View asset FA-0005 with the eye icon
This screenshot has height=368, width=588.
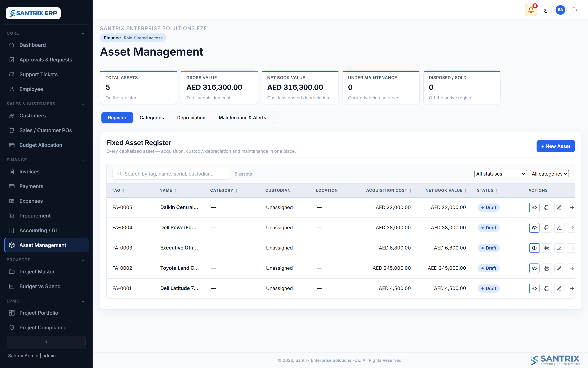point(534,207)
